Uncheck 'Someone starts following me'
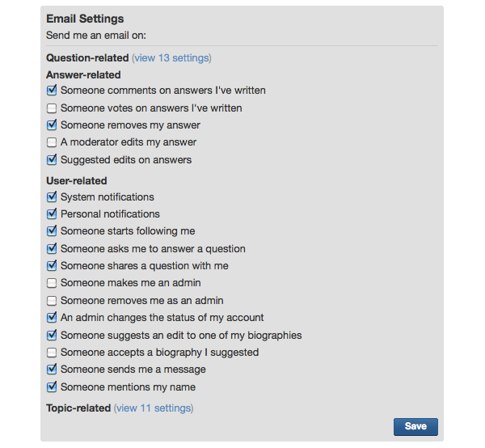485x448 pixels. point(53,231)
